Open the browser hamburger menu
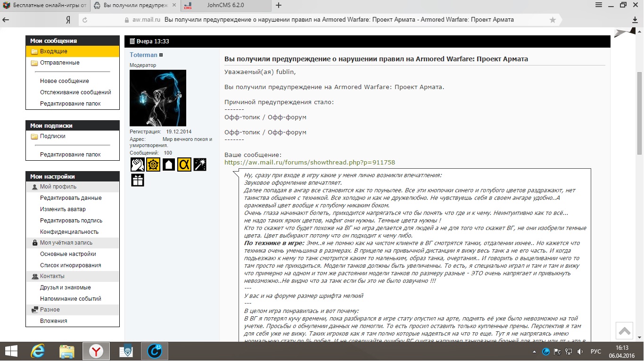The width and height of the screenshot is (644, 362). [x=599, y=5]
